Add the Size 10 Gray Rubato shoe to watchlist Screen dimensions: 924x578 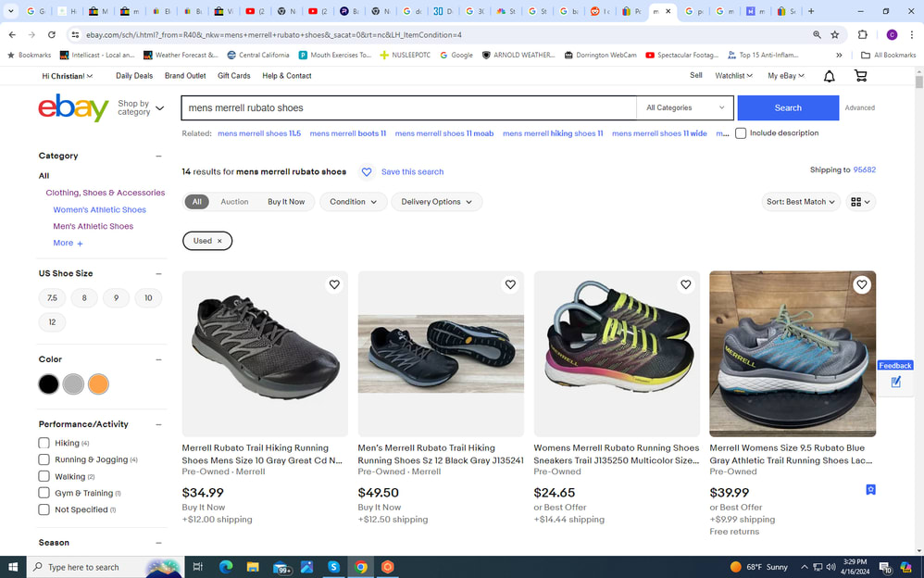[334, 284]
